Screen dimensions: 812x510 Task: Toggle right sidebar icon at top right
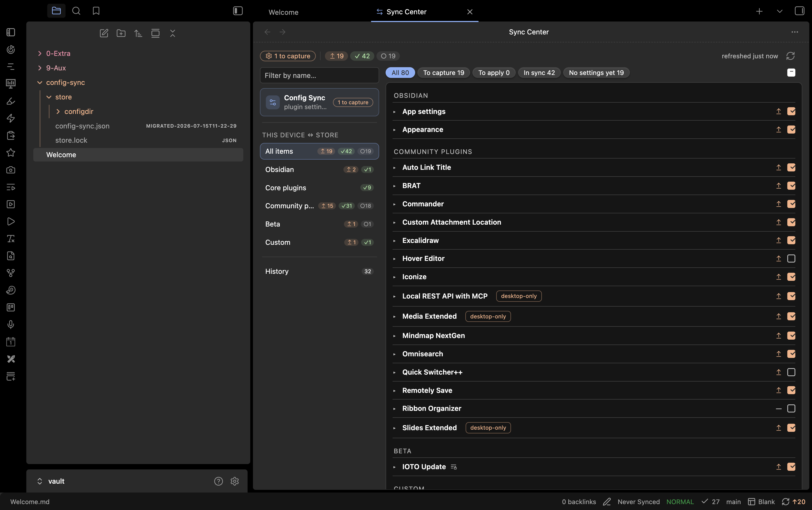tap(799, 11)
